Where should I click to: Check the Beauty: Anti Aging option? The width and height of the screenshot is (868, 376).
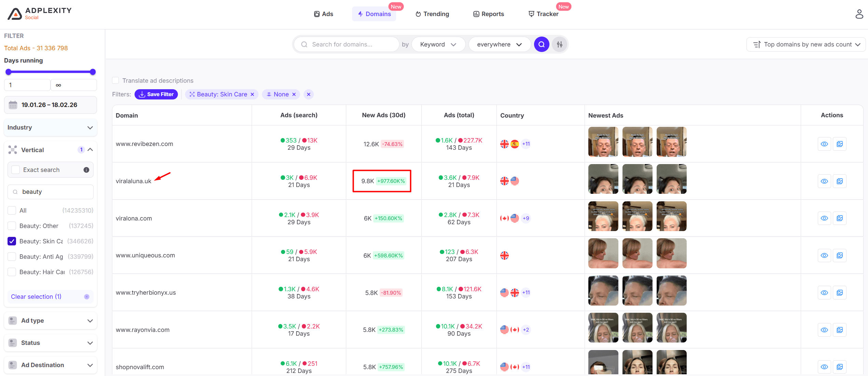pos(12,257)
